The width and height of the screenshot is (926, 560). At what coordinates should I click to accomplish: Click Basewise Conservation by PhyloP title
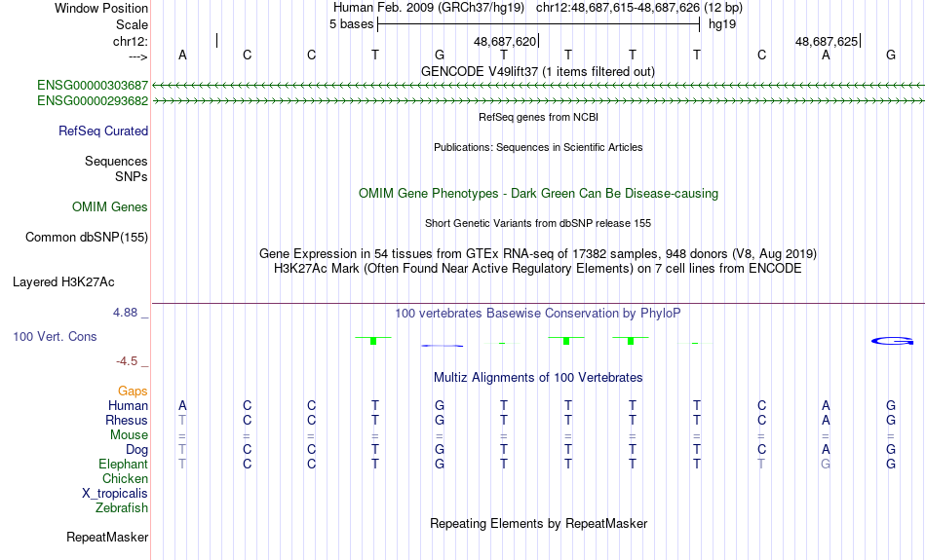click(538, 314)
